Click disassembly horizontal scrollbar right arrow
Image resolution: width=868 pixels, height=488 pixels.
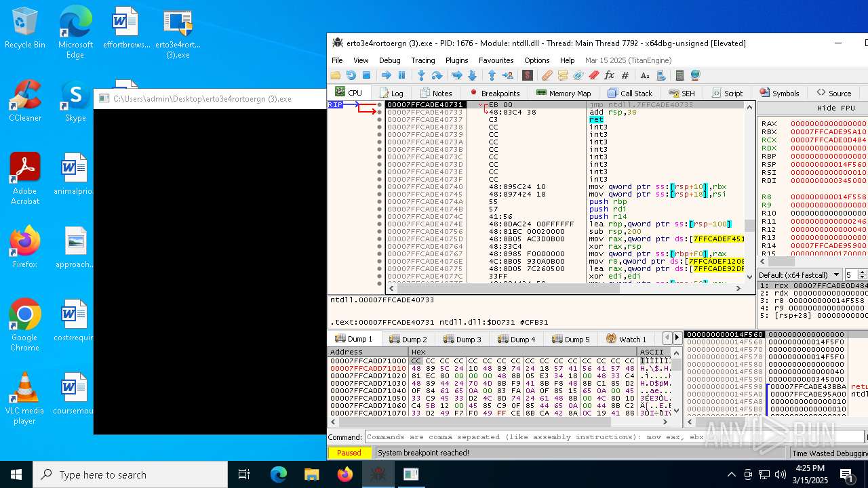pyautogui.click(x=740, y=288)
